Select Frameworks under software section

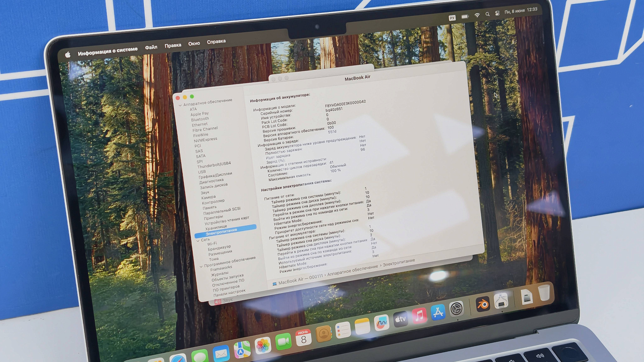(x=222, y=268)
